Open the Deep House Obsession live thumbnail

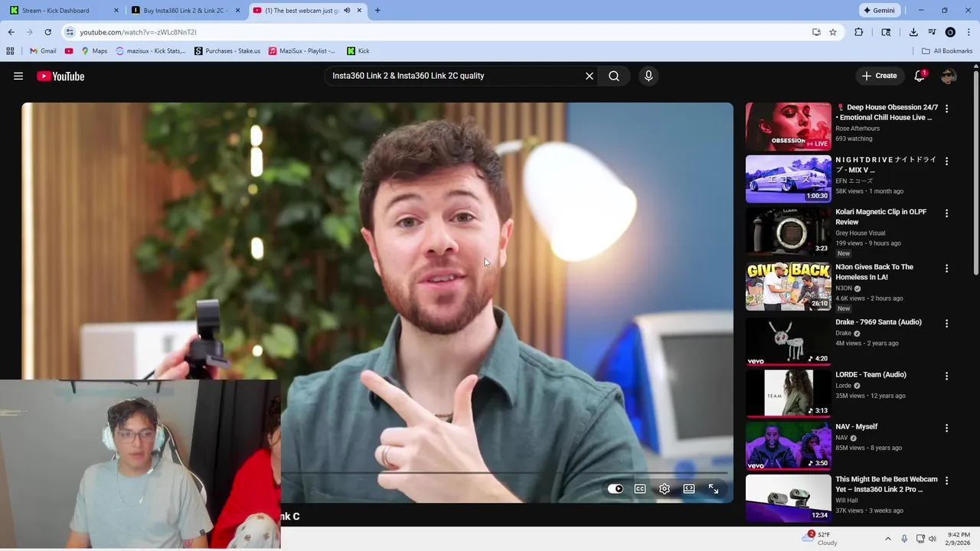788,126
